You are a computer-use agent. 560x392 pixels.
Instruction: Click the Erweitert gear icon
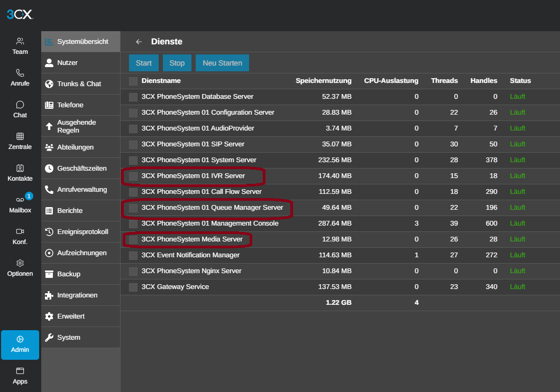49,316
